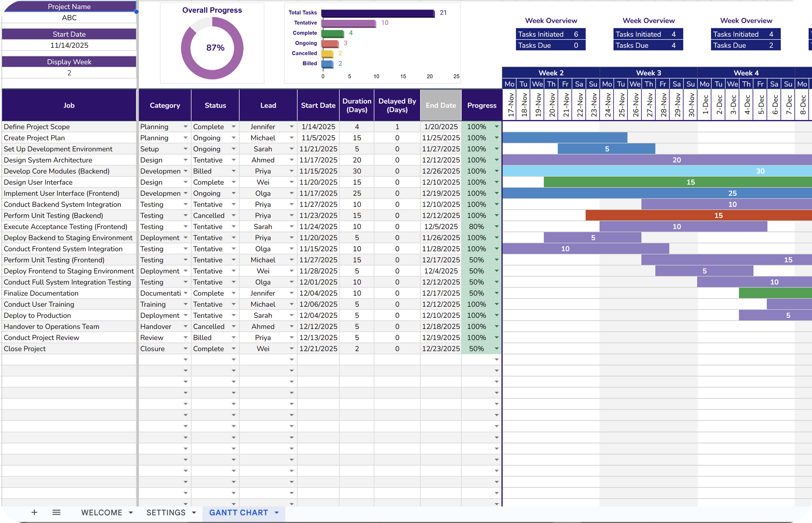The width and height of the screenshot is (812, 523).
Task: Open the all sheets list icon
Action: coord(56,512)
